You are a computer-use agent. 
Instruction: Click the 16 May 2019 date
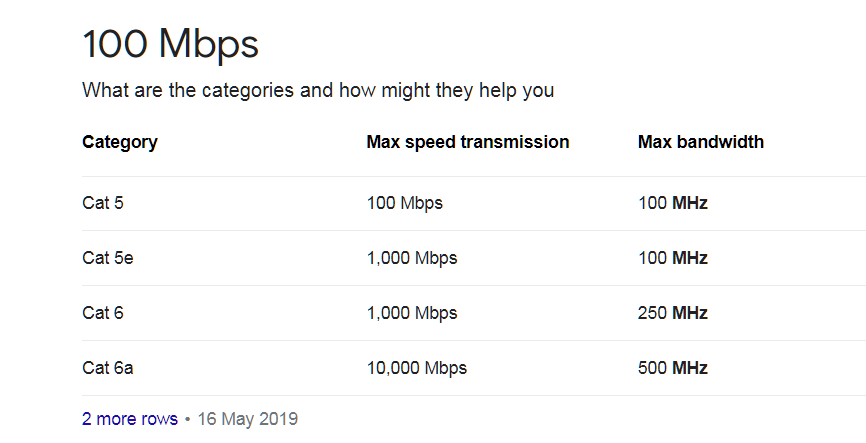pyautogui.click(x=247, y=419)
